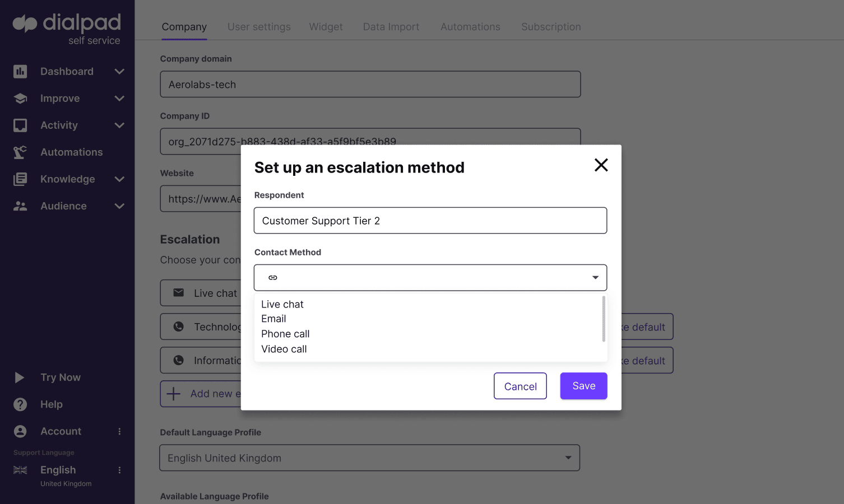
Task: Open the three-dot menu next to Account
Action: click(119, 431)
